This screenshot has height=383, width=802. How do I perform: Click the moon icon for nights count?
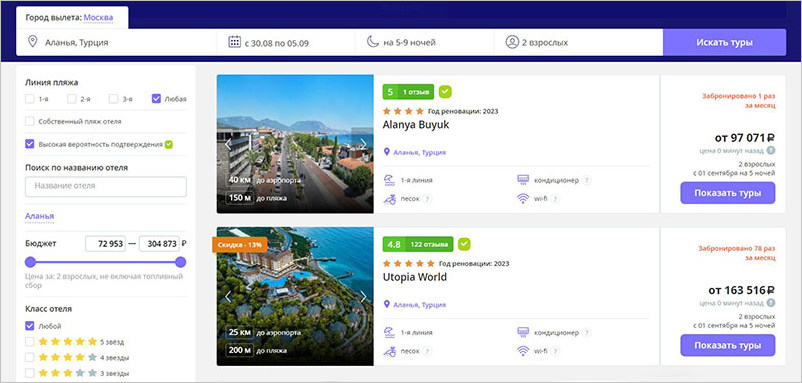click(372, 42)
